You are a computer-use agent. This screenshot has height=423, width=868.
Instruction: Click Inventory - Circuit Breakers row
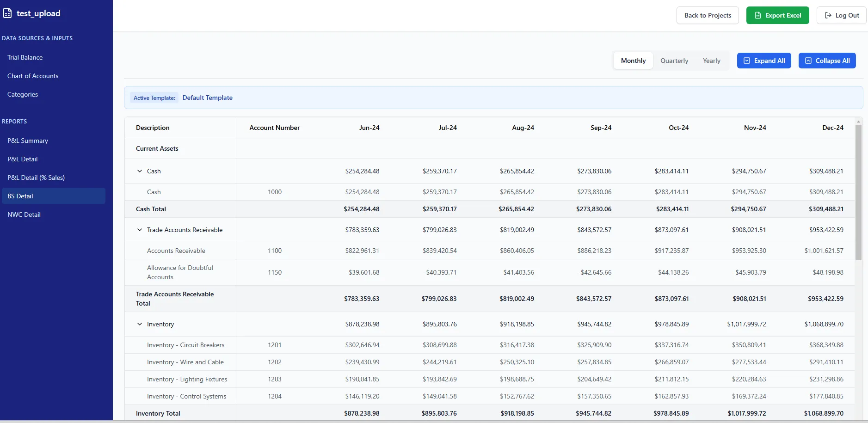tap(489, 345)
